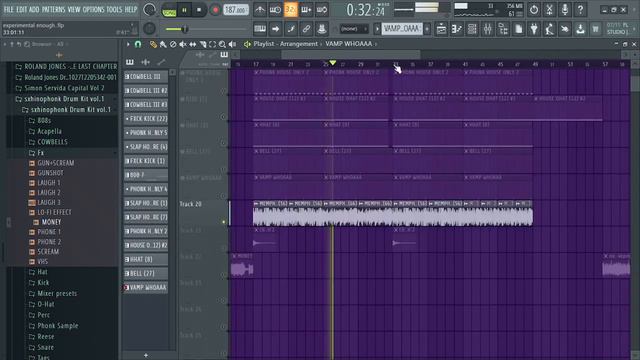
Task: Toggle the metronome
Action: click(x=260, y=9)
